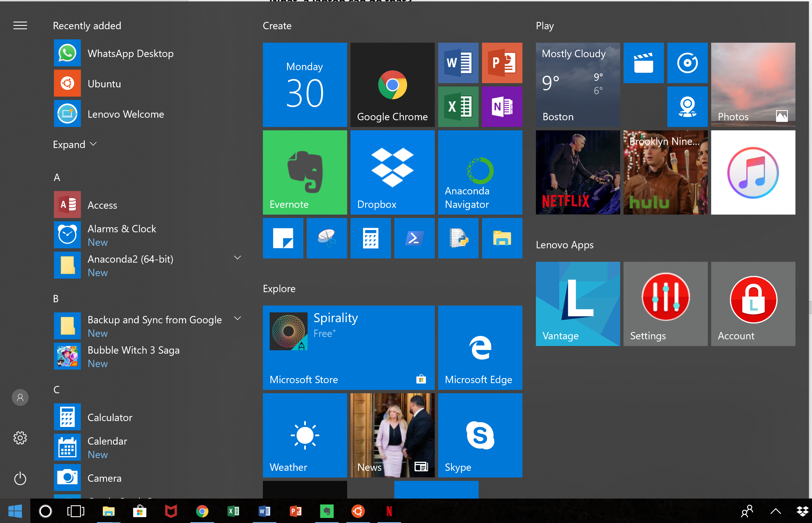The image size is (812, 523).
Task: Click the hamburger menu at top left
Action: 20,26
